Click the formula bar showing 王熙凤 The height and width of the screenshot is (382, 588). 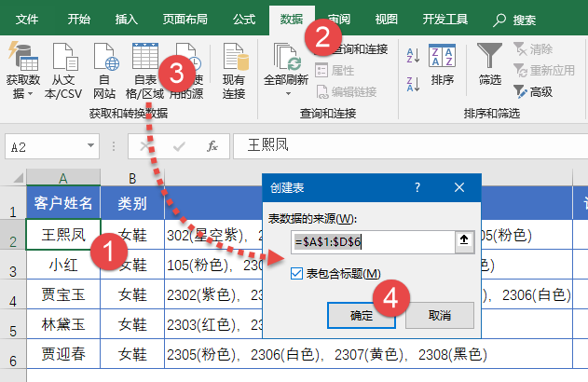click(x=411, y=146)
